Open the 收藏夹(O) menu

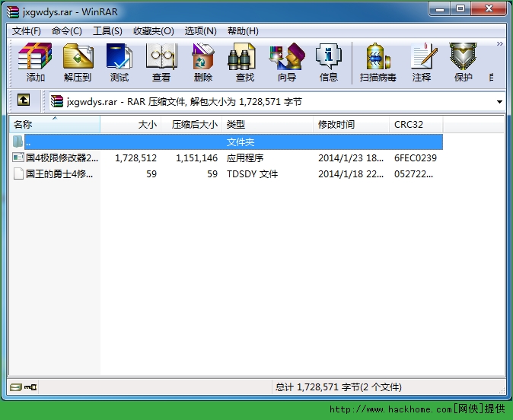(x=154, y=31)
